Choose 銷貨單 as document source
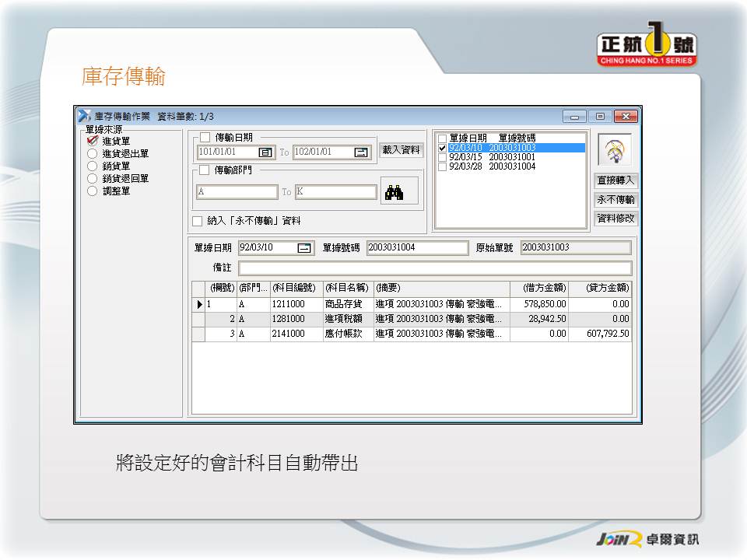 [93, 166]
